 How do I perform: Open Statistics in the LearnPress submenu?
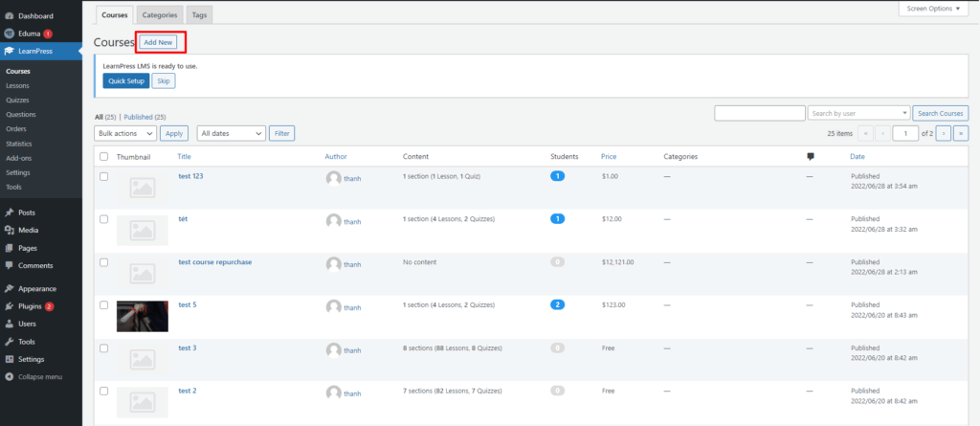19,144
